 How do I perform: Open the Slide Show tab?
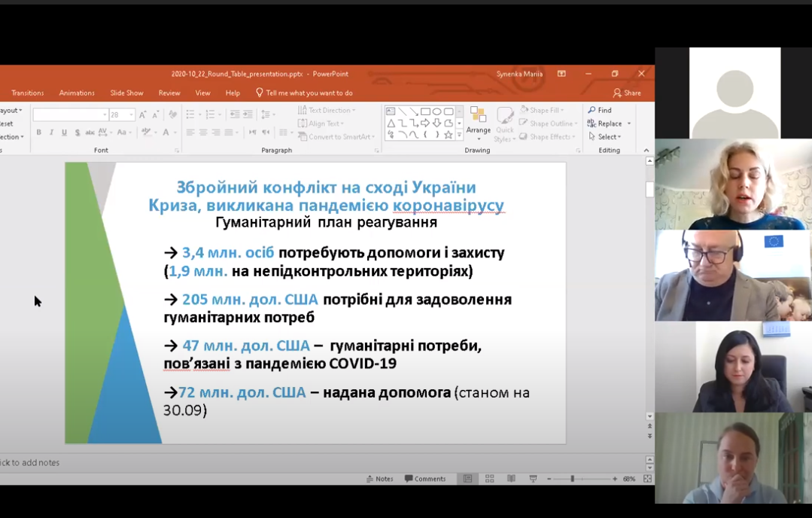pyautogui.click(x=126, y=93)
